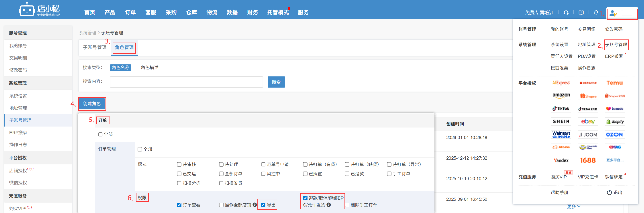Image resolution: width=644 pixels, height=213 pixels.
Task: Enable the 删除手工订单 checkbox
Action: tap(347, 205)
